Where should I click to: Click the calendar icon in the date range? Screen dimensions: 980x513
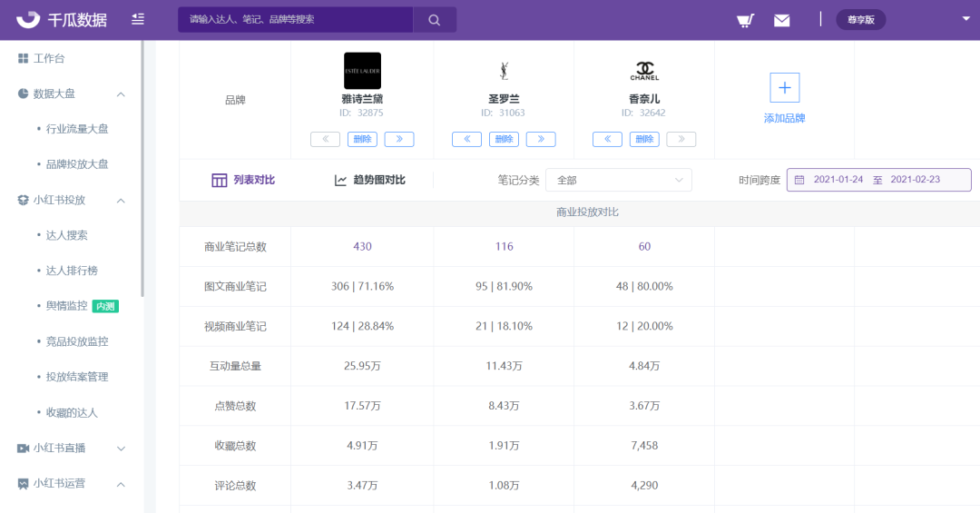click(x=799, y=180)
